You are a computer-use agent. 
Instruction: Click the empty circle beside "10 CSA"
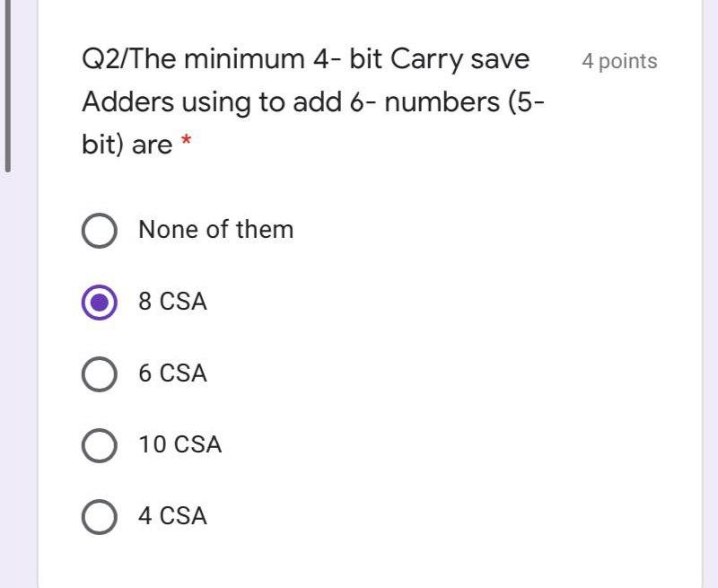[101, 444]
